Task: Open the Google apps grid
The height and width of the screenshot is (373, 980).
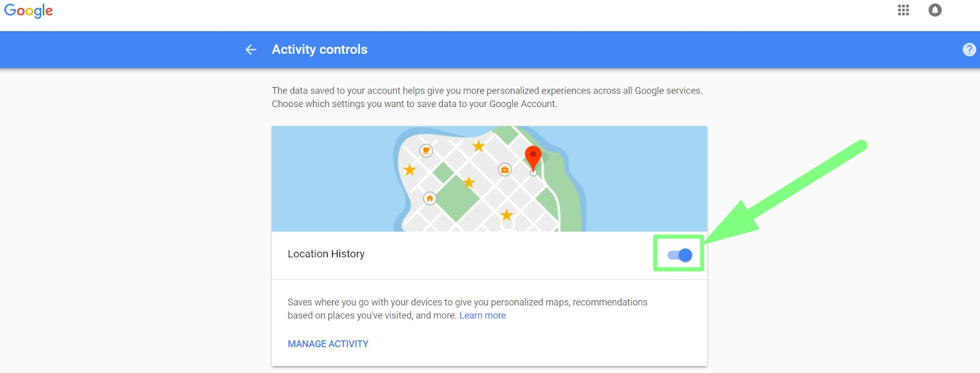Action: (903, 10)
